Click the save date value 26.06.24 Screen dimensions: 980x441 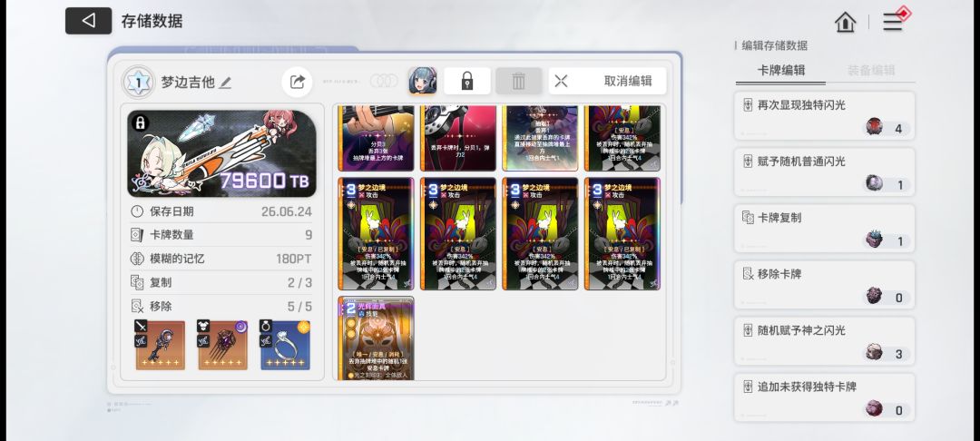point(286,211)
